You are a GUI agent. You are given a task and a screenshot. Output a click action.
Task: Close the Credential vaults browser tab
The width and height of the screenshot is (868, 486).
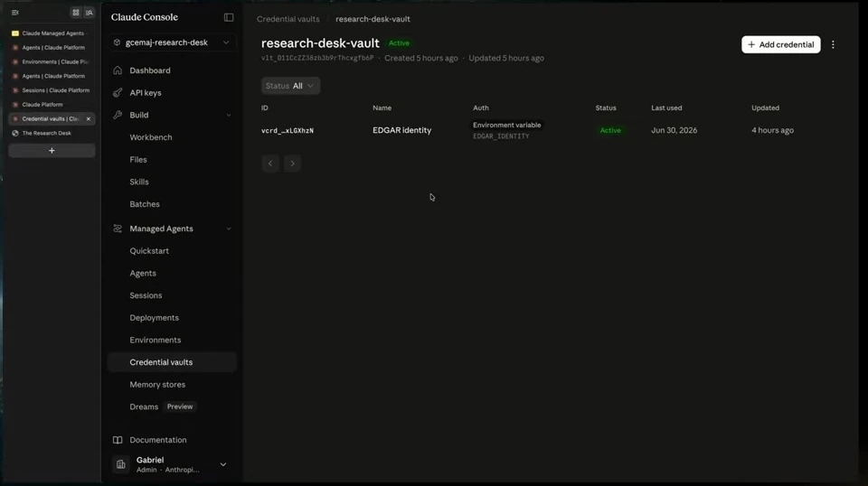tap(88, 119)
